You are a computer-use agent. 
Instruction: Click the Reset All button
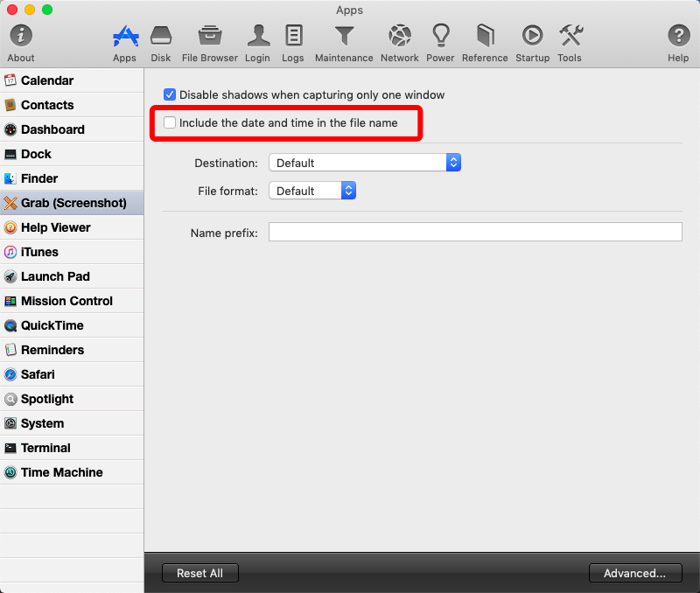(200, 573)
